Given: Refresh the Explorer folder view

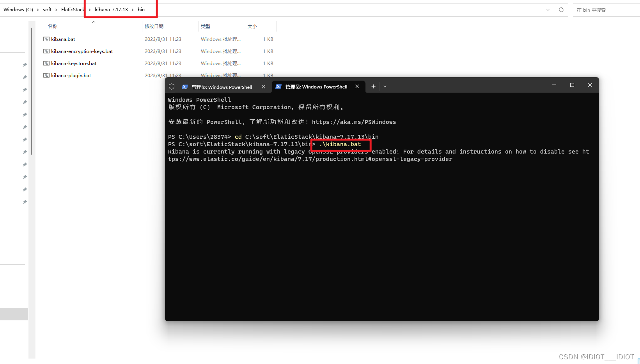Looking at the screenshot, I should tap(561, 10).
